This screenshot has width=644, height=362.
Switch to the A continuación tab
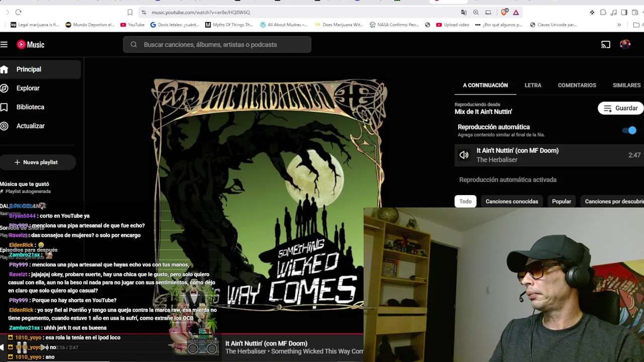(486, 85)
